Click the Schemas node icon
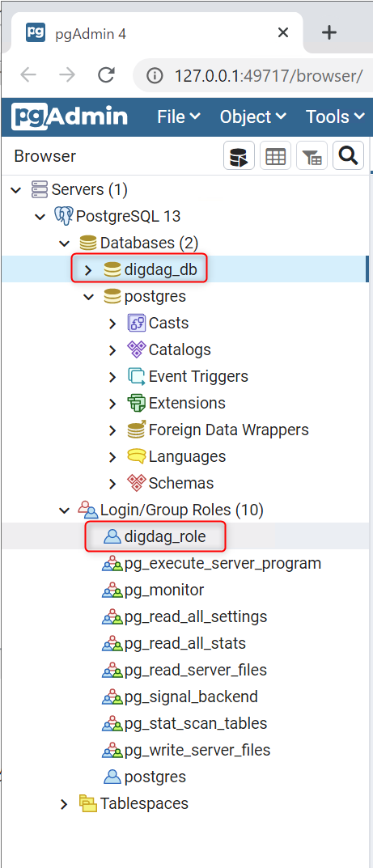373x868 pixels. tap(136, 483)
